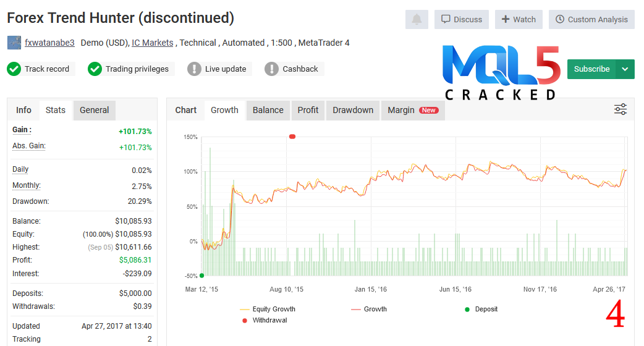
Task: Toggle Growth legend series
Action: point(369,309)
